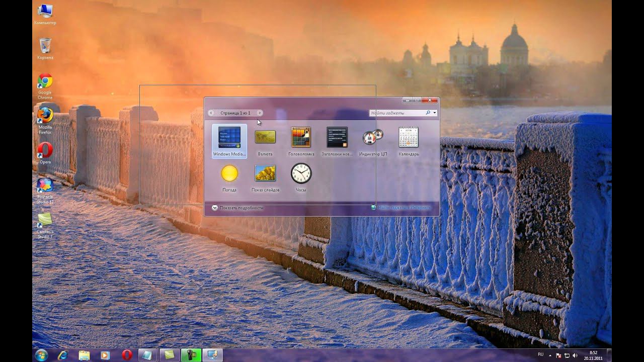The width and height of the screenshot is (644, 362).
Task: Select the Заголовки новостей feed gadget
Action: coord(337,141)
